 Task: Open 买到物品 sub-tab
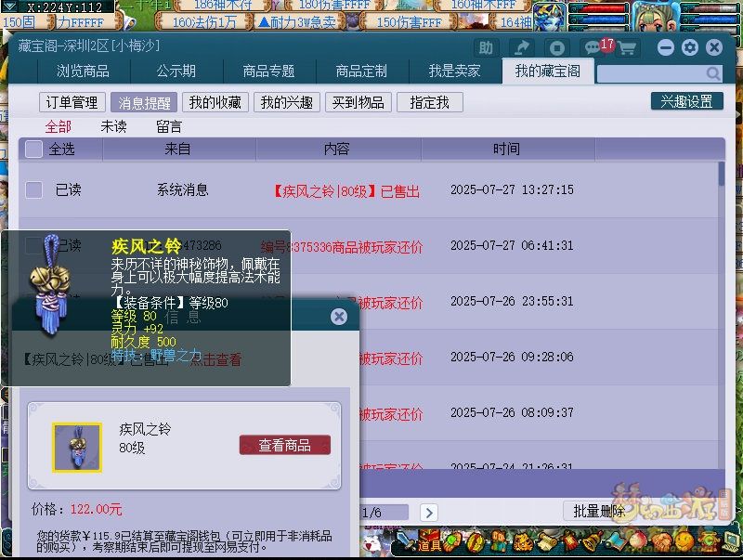(x=358, y=102)
